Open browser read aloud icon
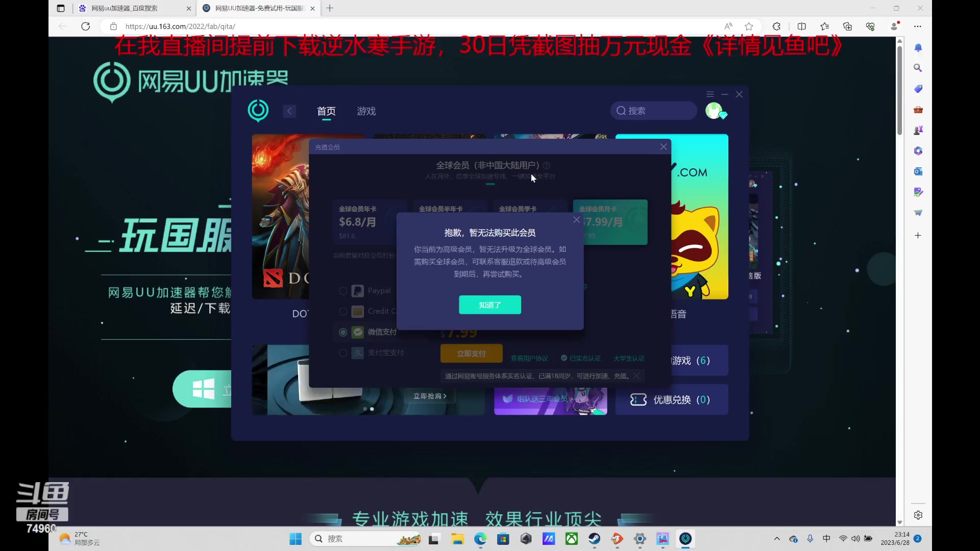Screen dimensions: 980x551 pos(728,26)
